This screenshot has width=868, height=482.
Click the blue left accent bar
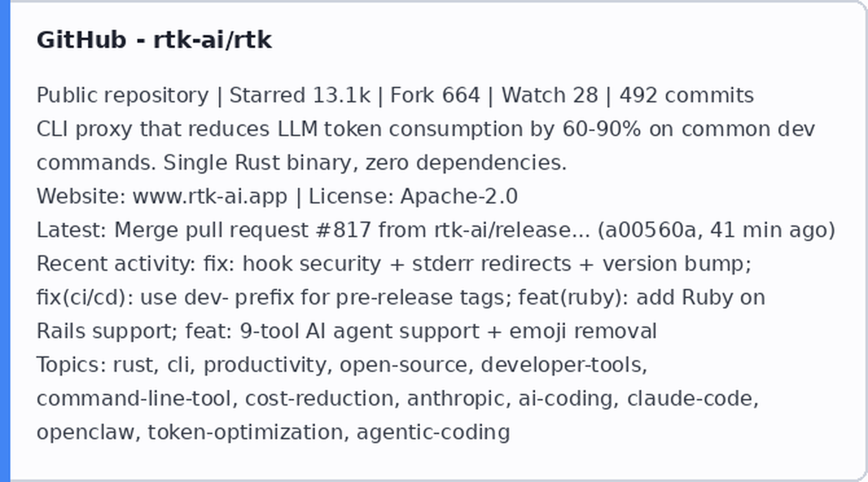5,241
